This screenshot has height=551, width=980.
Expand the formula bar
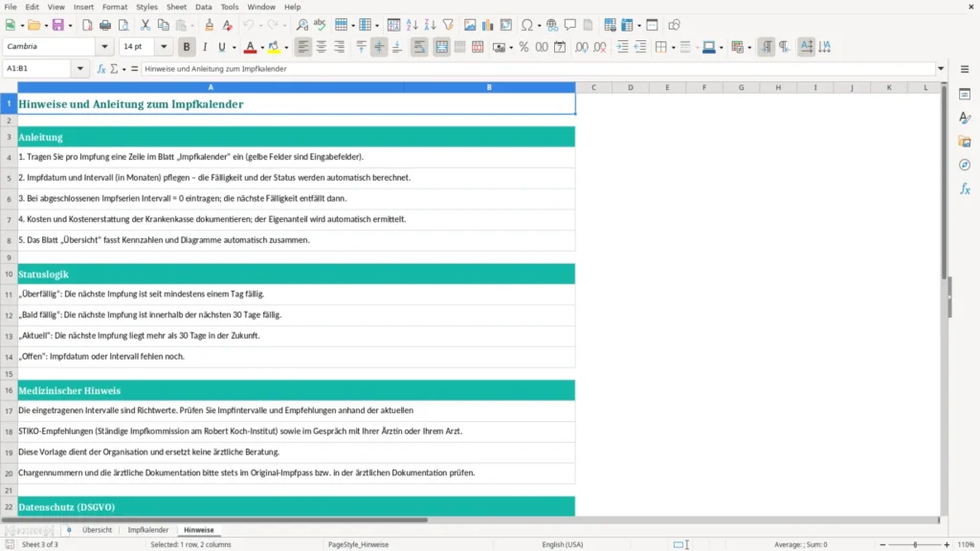pos(941,69)
